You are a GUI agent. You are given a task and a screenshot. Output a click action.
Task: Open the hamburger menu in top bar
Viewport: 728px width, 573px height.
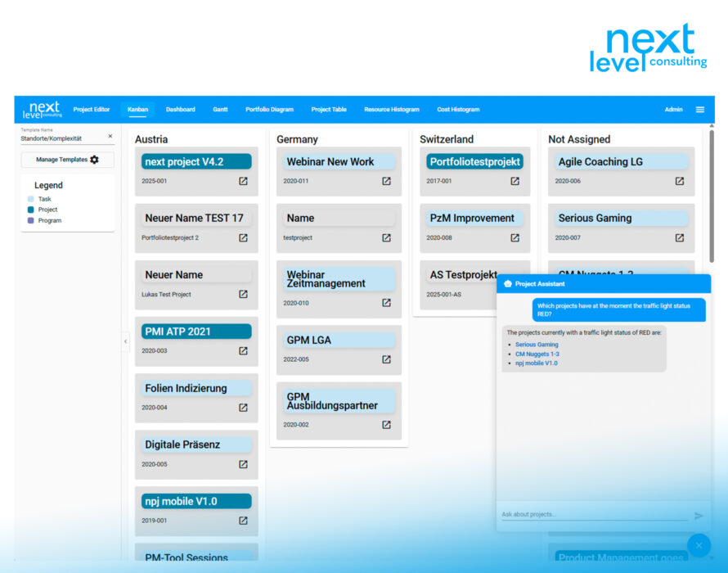pos(699,110)
